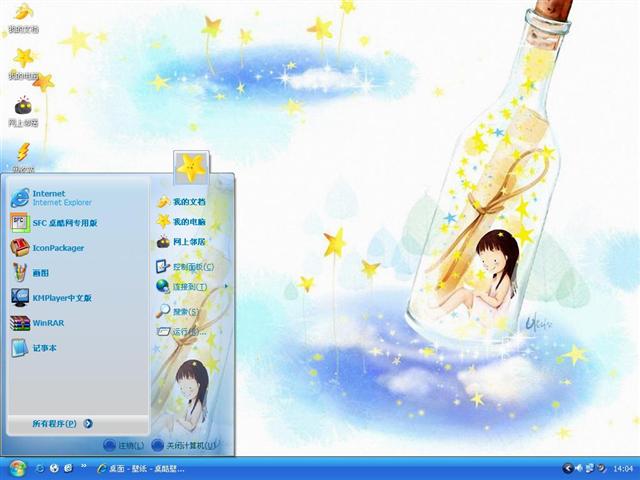Click the 注销(L) log off button
The image size is (640, 480).
point(123,445)
